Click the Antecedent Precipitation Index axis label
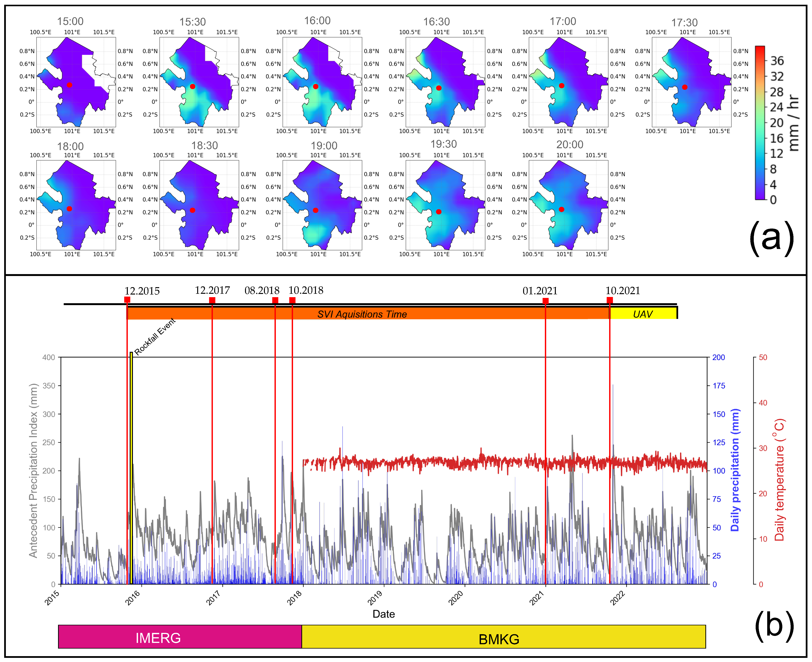Viewport: 812px width, 662px height. pyautogui.click(x=33, y=471)
